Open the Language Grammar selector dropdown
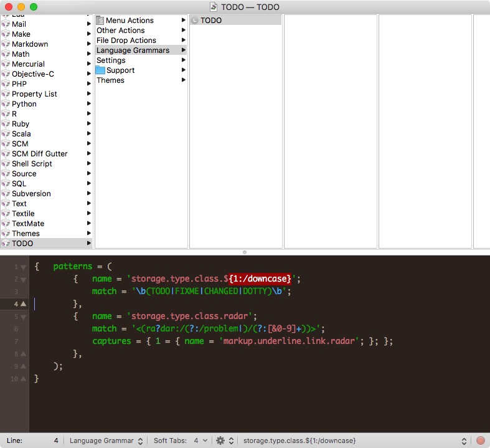This screenshot has width=490, height=448. [106, 441]
